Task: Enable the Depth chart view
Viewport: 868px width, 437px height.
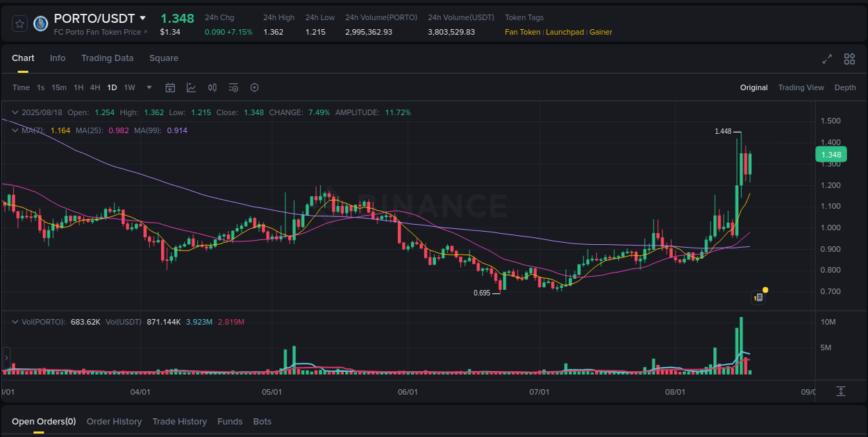Action: point(845,87)
